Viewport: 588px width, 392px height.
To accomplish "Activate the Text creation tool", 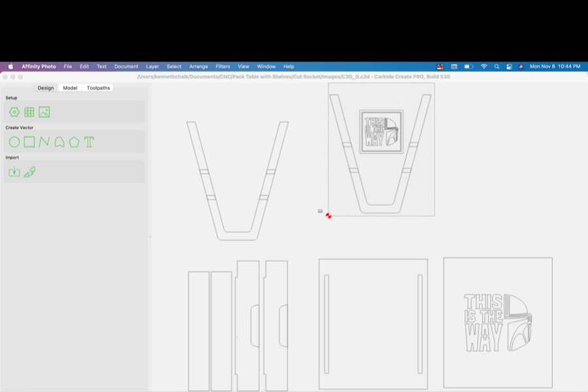I will tap(89, 142).
